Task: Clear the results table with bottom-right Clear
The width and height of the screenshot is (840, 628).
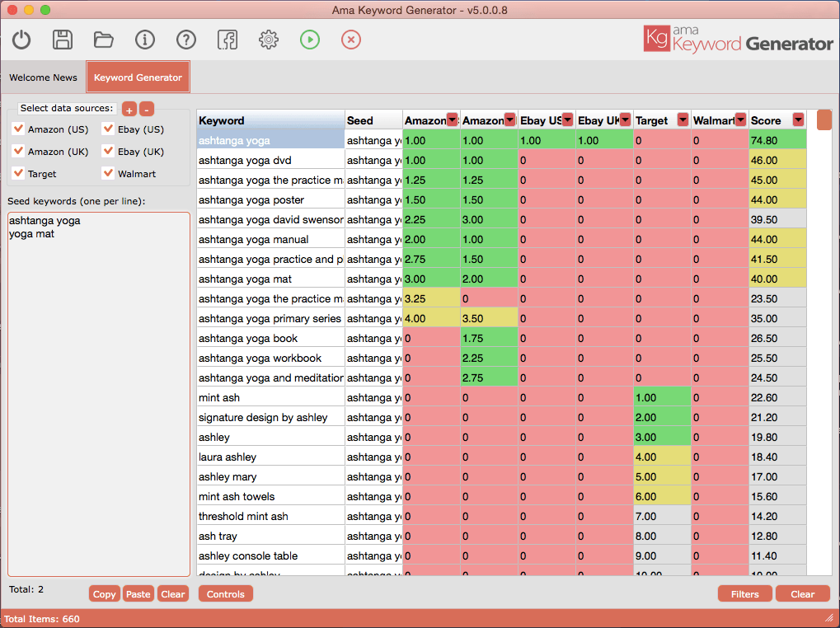Action: pyautogui.click(x=803, y=594)
